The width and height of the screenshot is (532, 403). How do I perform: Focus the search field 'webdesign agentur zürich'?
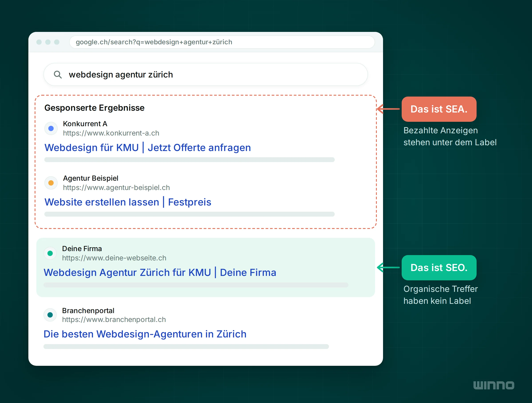(206, 74)
